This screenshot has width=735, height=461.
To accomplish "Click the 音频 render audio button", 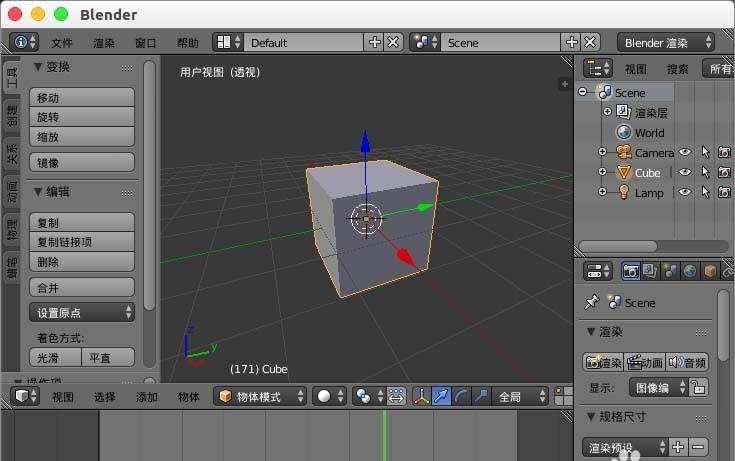I will pos(687,363).
